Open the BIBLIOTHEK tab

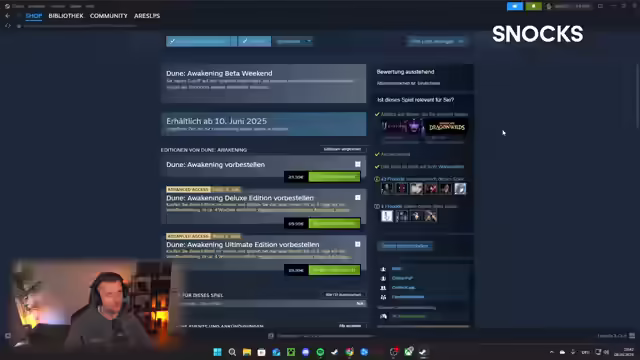(x=66, y=16)
